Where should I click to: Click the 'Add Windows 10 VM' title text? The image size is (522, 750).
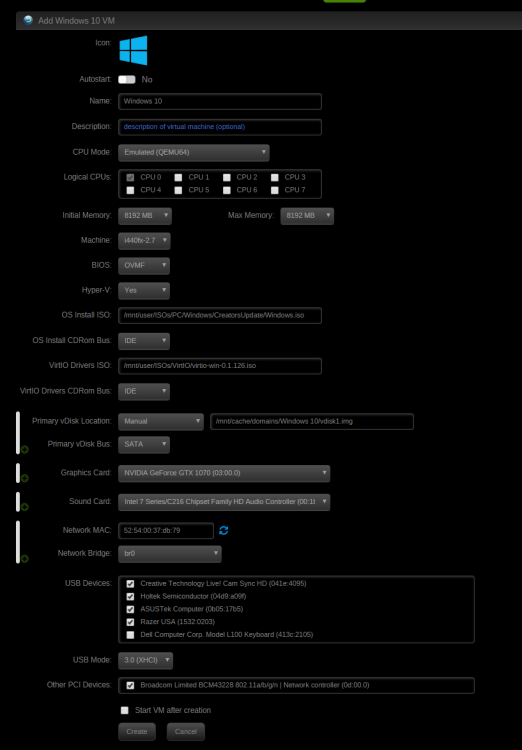point(77,21)
